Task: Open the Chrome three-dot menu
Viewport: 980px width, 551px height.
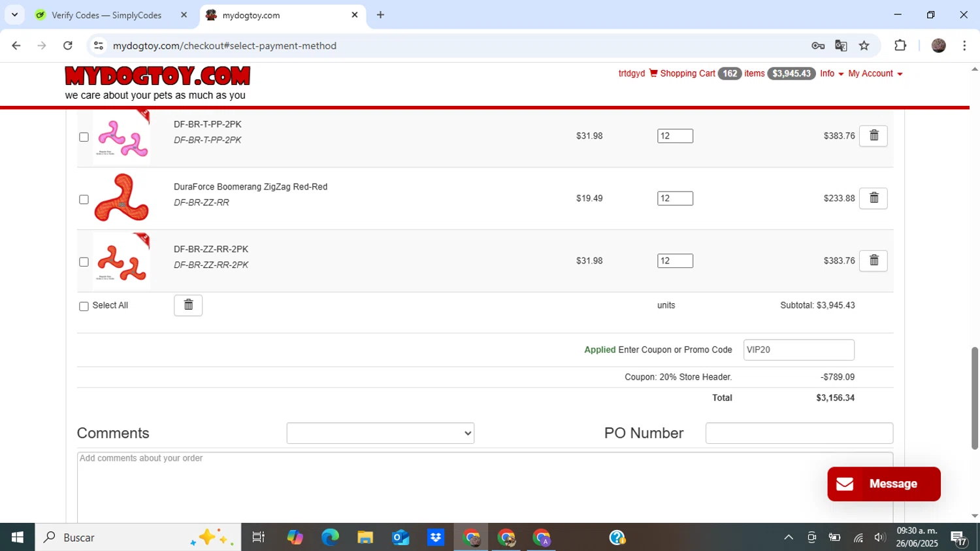Action: (964, 46)
